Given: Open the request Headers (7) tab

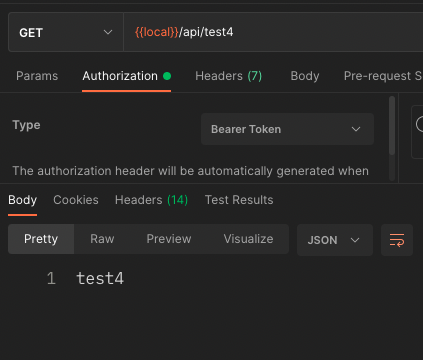Looking at the screenshot, I should coord(229,76).
